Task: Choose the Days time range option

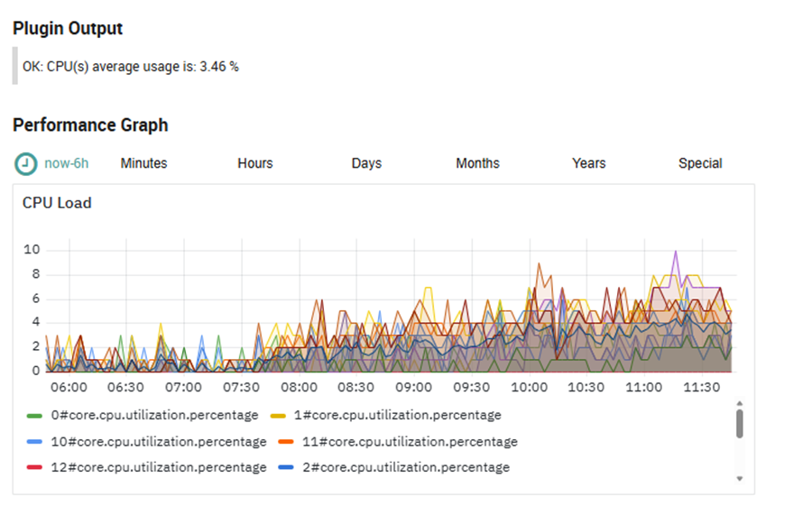Action: [366, 163]
